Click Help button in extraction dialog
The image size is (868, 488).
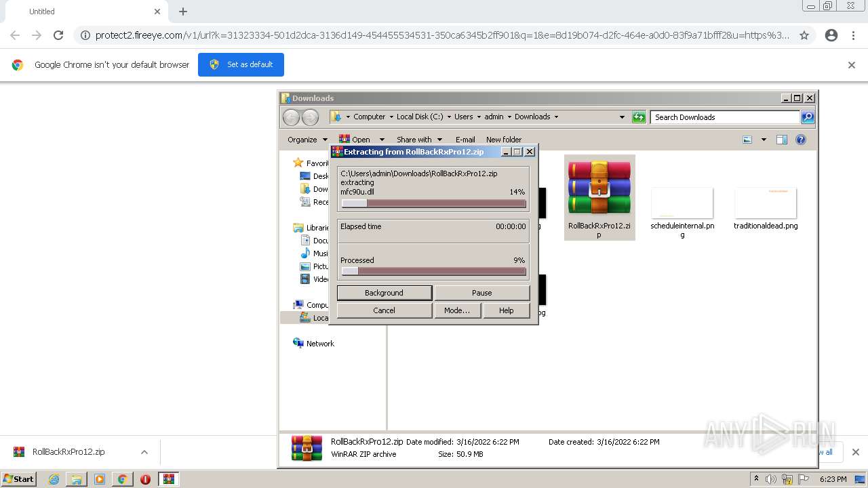pos(506,310)
